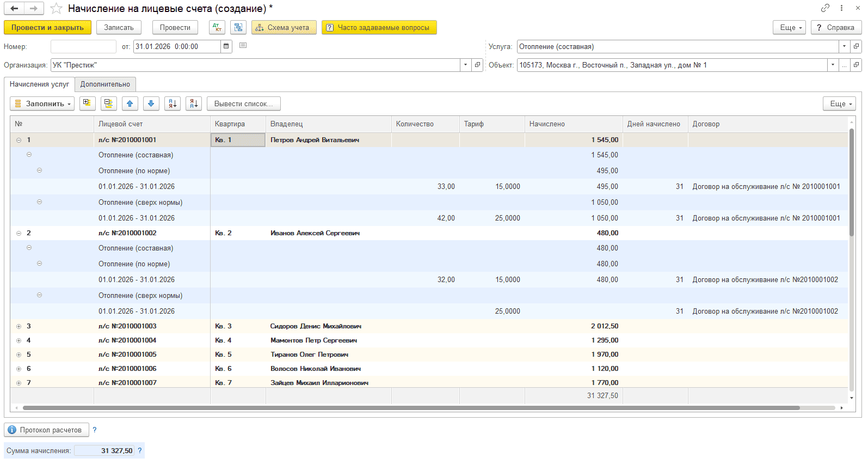868x464 pixels.
Task: Expand row 3 account л/с №2010001003
Action: 19,326
